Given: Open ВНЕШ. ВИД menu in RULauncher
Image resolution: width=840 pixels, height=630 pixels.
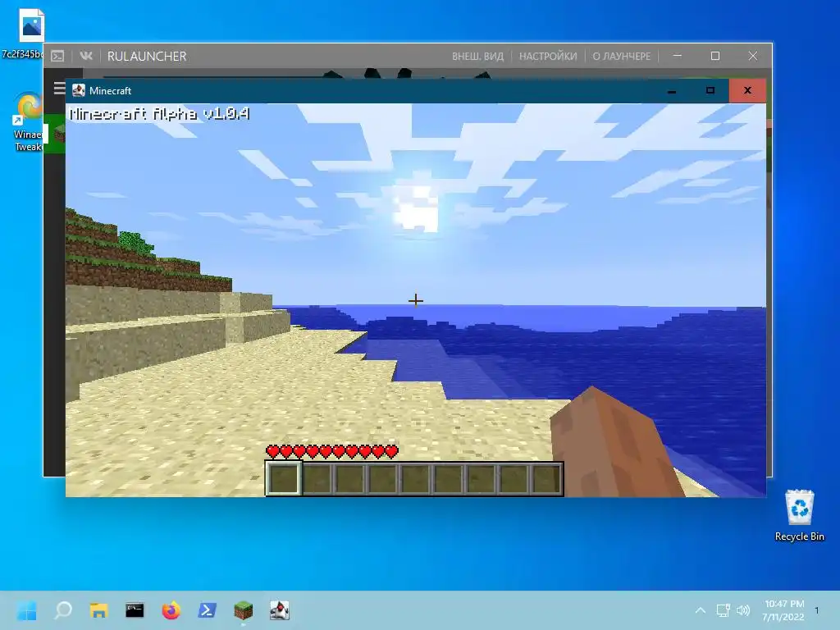Looking at the screenshot, I should [477, 57].
